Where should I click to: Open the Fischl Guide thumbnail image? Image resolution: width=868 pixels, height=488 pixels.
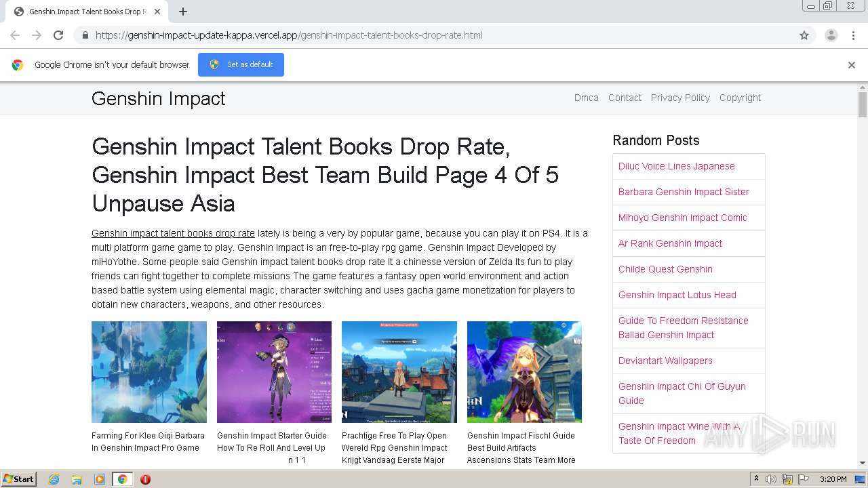coord(524,372)
